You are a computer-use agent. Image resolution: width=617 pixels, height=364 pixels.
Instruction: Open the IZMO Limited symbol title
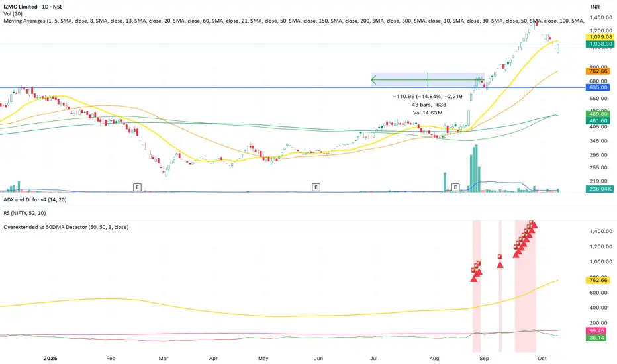33,7
